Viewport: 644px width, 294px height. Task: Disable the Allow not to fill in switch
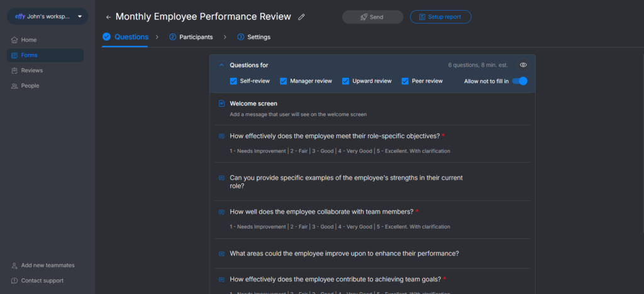point(519,81)
